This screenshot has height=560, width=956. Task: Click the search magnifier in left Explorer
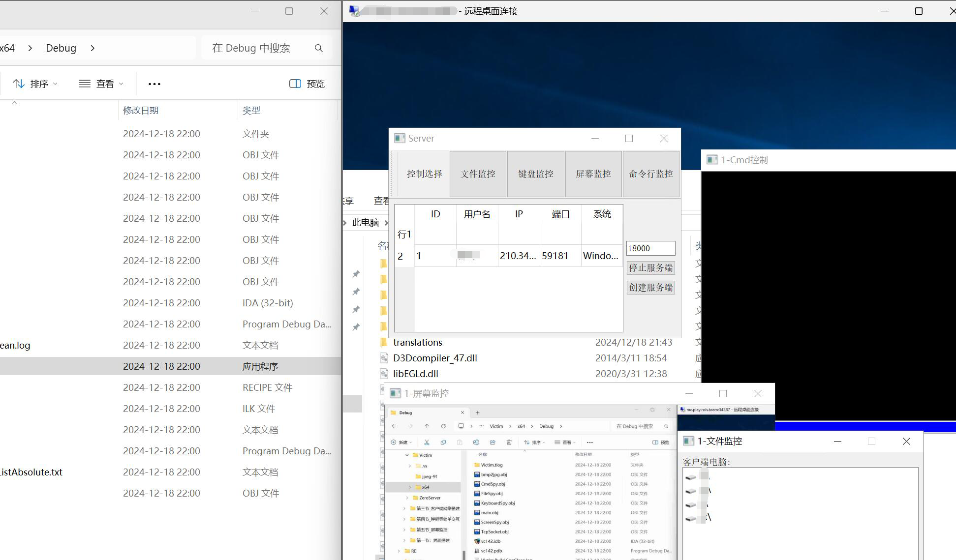pyautogui.click(x=319, y=48)
